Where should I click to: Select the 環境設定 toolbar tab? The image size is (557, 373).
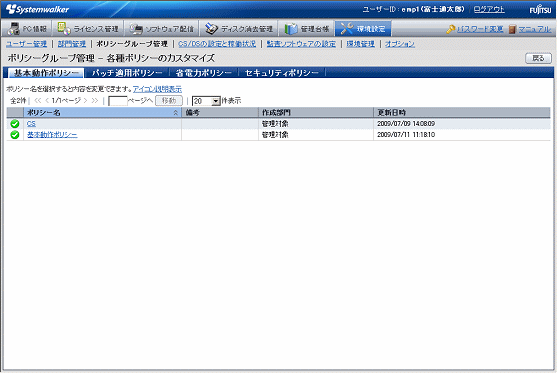[x=363, y=28]
